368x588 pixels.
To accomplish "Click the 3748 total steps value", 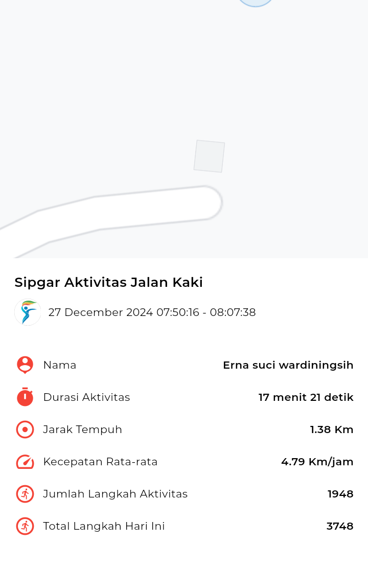I will (x=340, y=526).
